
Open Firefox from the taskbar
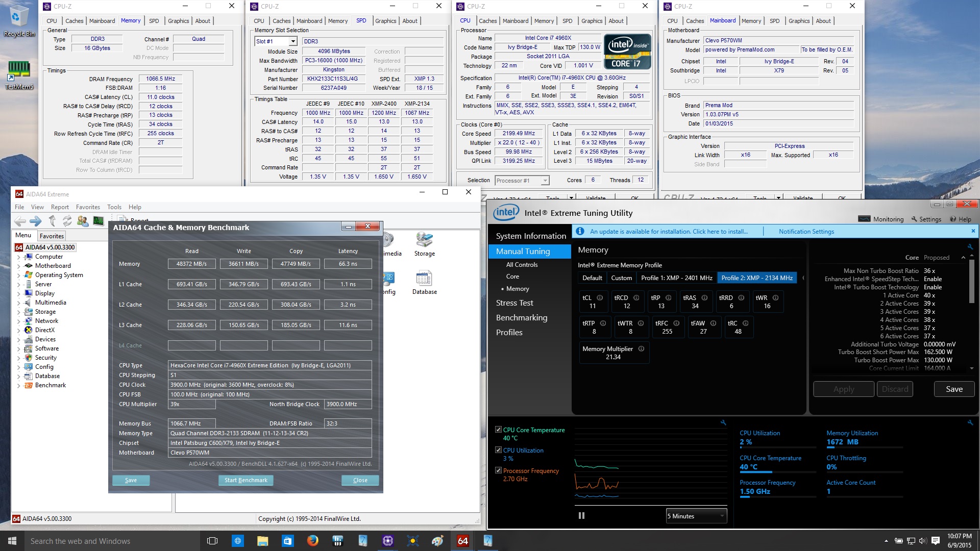[313, 540]
